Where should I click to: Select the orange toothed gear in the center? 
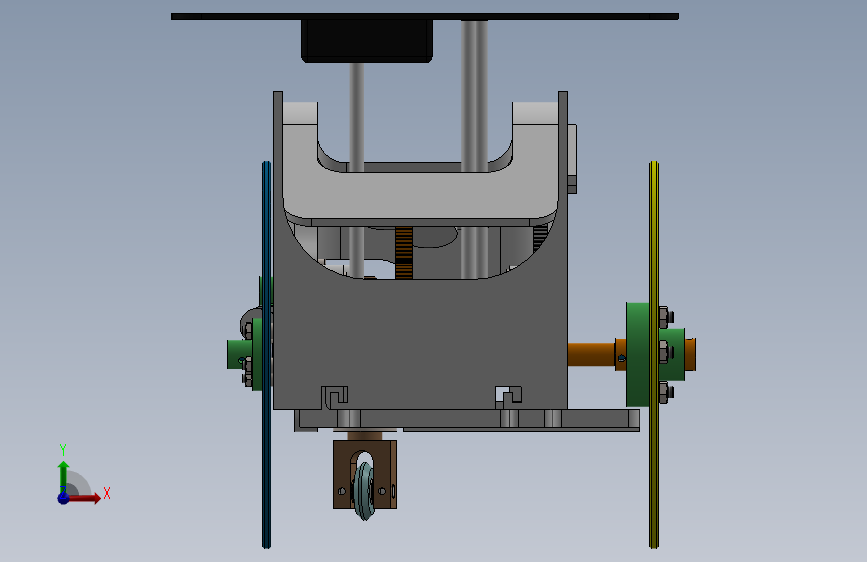[x=404, y=253]
